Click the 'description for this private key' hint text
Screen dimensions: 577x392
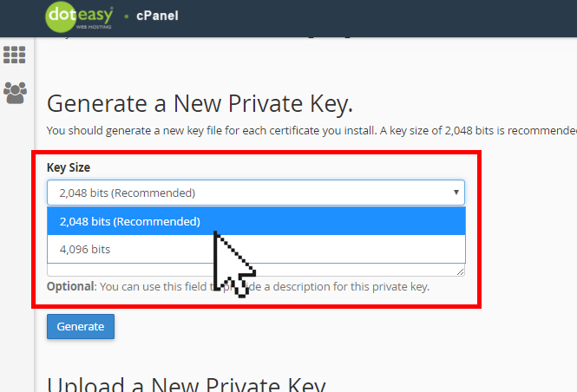click(x=351, y=286)
